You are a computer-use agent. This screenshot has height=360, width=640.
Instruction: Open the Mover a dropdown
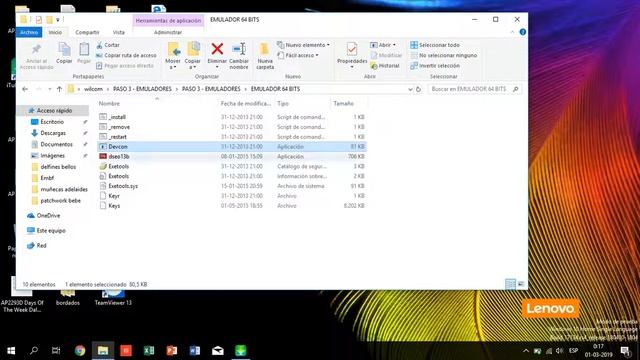pos(173,56)
